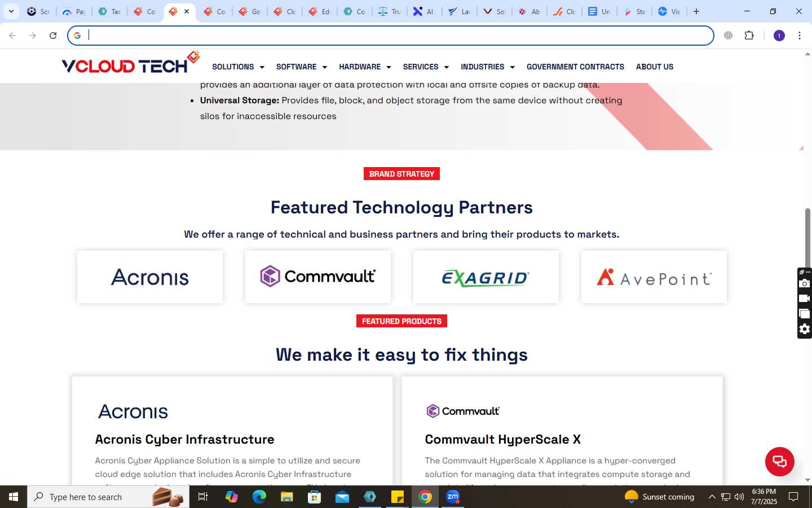Viewport: 812px width, 508px height.
Task: Click the scrollbar down arrow
Action: [807, 480]
